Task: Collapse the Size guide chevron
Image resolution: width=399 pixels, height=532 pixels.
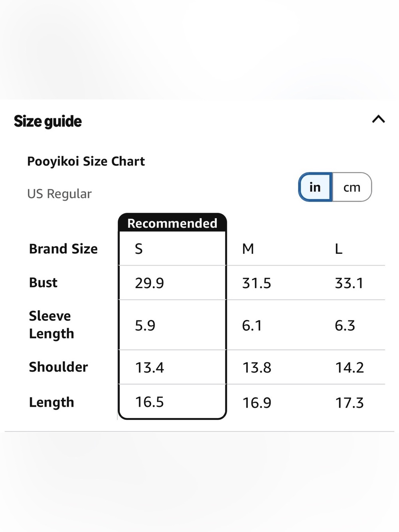Action: pyautogui.click(x=378, y=119)
